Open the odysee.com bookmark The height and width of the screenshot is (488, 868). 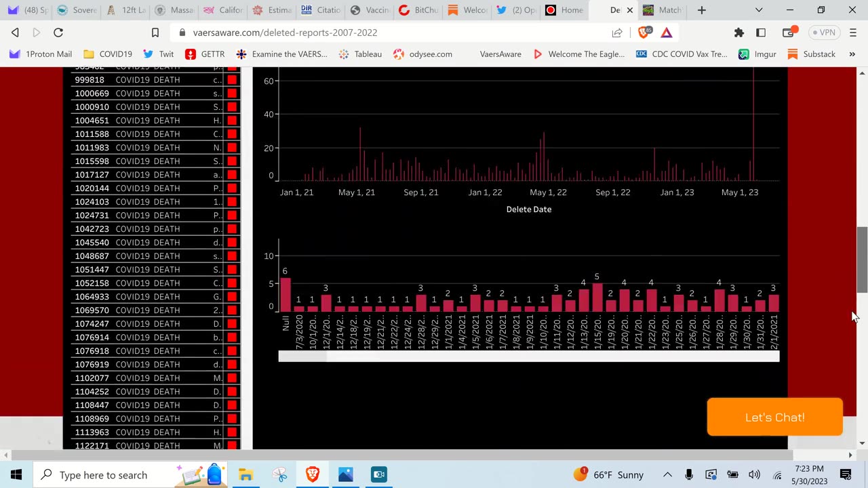(422, 54)
